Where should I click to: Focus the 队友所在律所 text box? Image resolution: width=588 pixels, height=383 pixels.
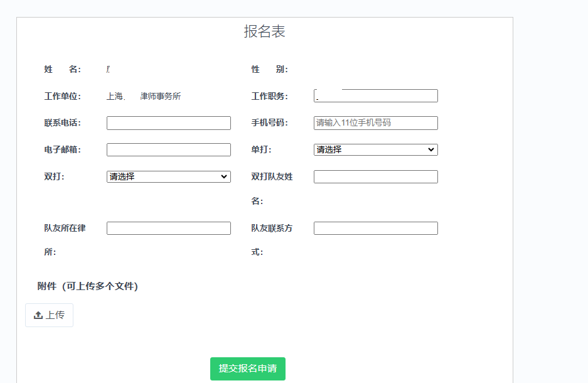(168, 229)
